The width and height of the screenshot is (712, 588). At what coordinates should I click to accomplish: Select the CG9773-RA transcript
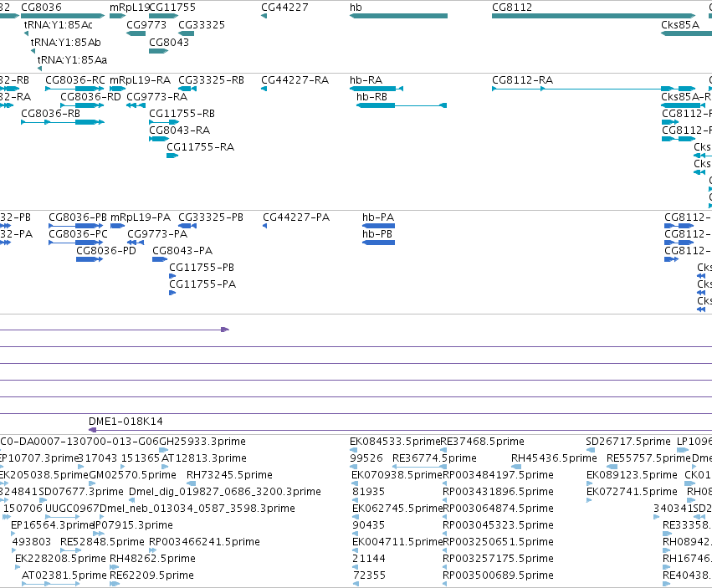(x=136, y=105)
